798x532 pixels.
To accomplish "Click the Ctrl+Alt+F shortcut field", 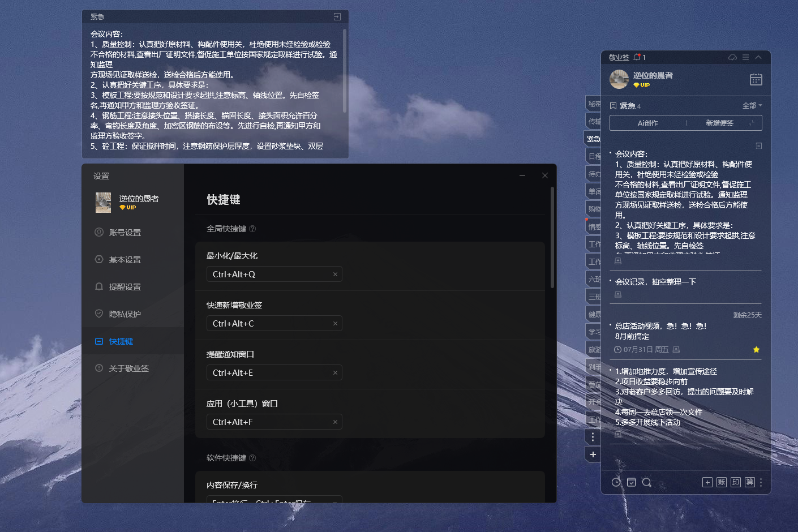I will [x=274, y=422].
